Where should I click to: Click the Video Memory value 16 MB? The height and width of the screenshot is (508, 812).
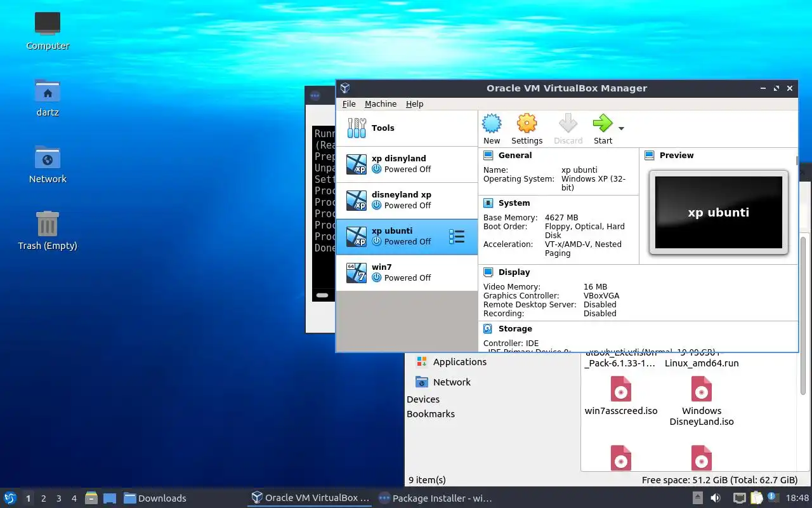[x=595, y=287]
